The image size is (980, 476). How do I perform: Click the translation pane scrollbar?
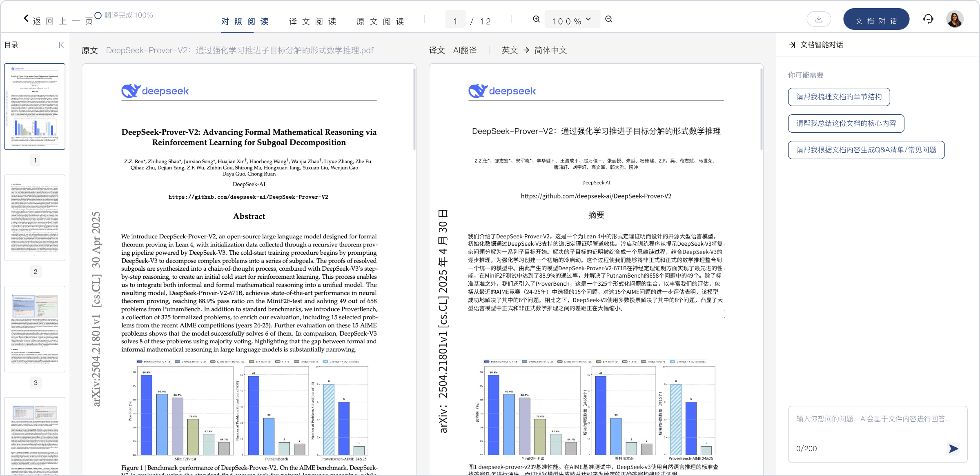(x=762, y=109)
